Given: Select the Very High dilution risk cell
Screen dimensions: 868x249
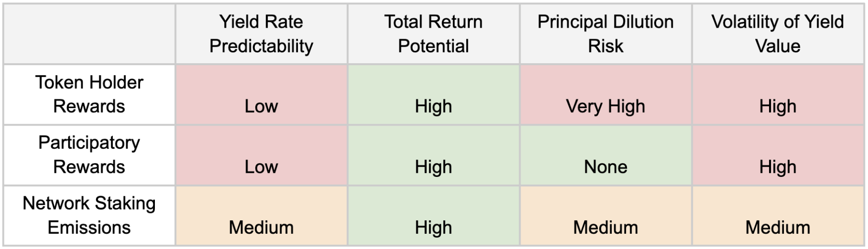Looking at the screenshot, I should [606, 94].
